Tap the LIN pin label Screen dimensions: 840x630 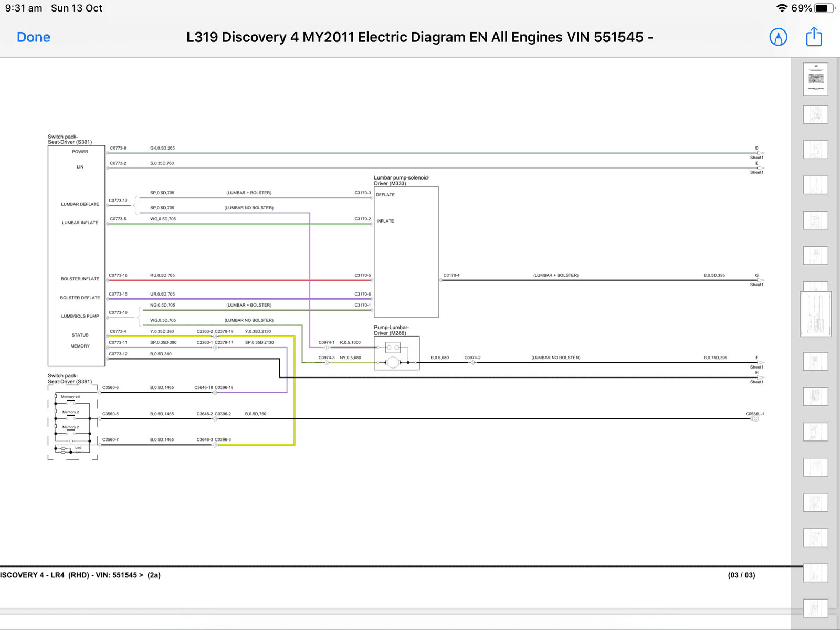coord(80,167)
